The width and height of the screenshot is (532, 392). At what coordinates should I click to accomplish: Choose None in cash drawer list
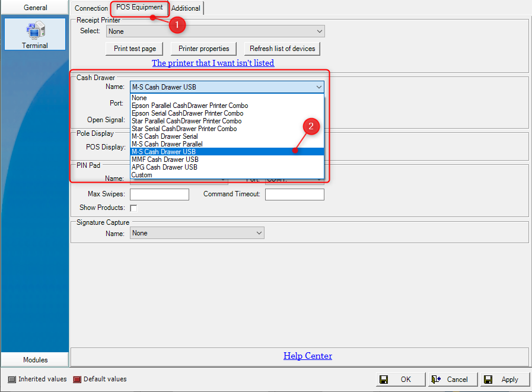point(227,98)
